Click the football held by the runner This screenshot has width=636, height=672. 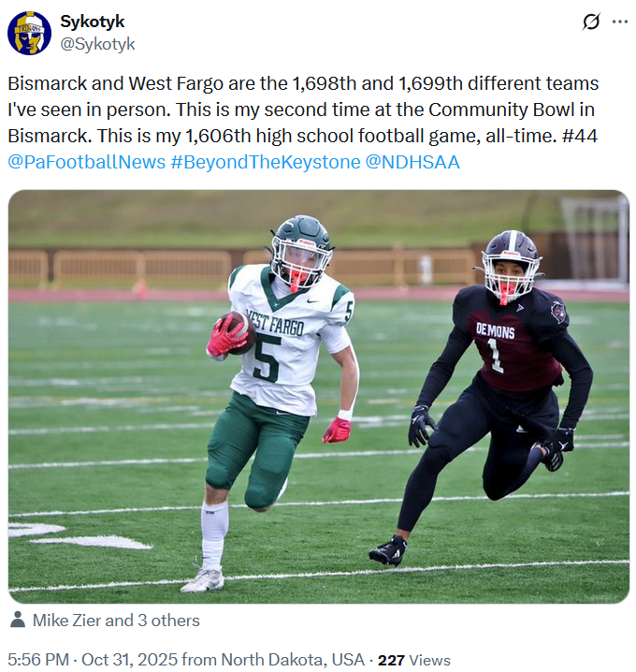239,333
